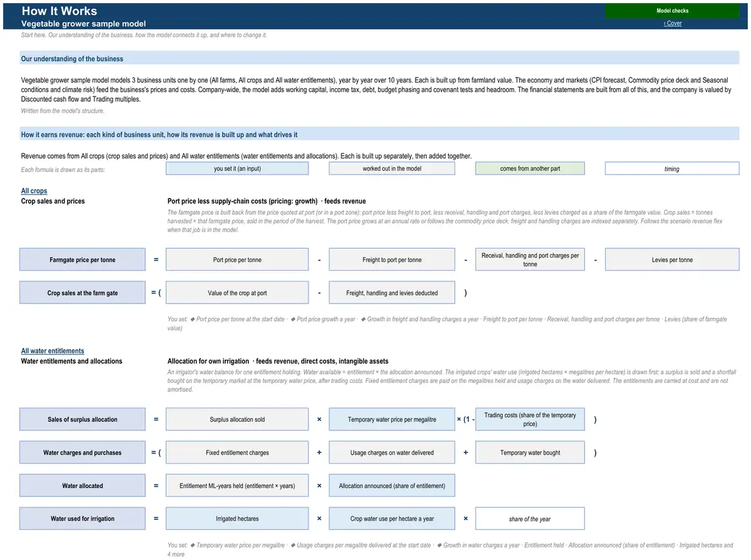Select the Irrigated hectares box
This screenshot has width=751, height=560.
(x=237, y=519)
